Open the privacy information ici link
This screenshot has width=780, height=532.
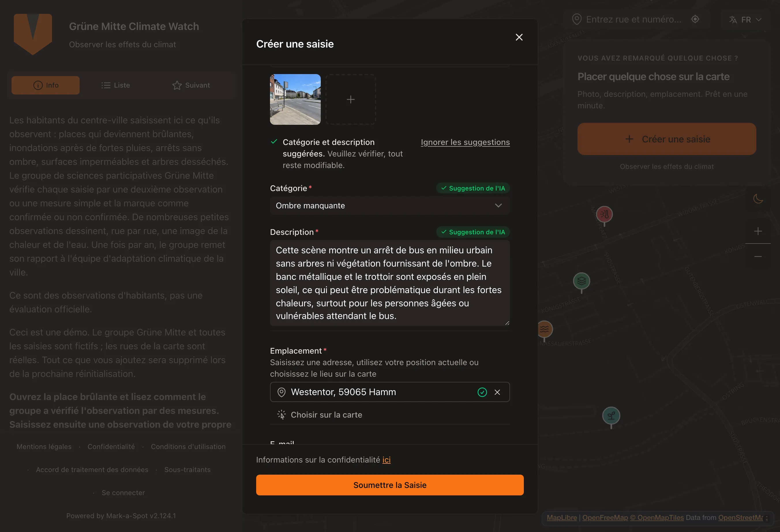click(x=386, y=460)
